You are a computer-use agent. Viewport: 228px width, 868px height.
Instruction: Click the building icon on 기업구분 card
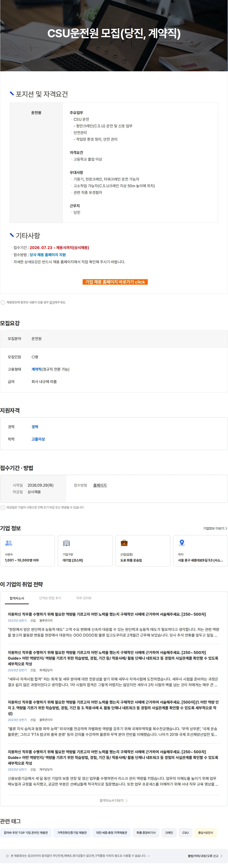point(66,543)
